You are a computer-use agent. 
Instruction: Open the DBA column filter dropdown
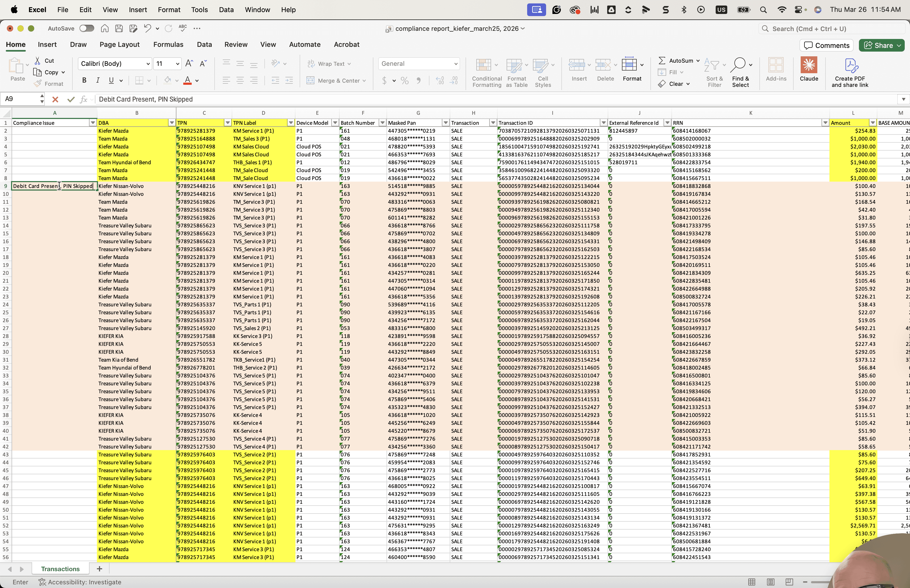172,123
